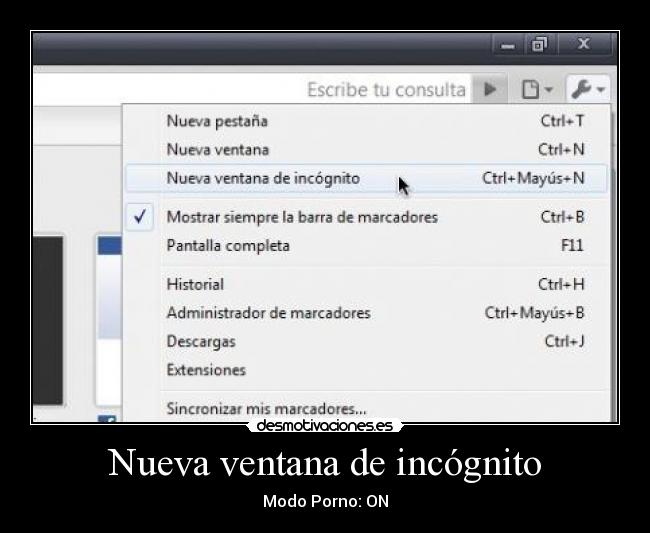Select 'Nueva pestaña' menu item
The width and height of the screenshot is (650, 533).
[x=367, y=121]
